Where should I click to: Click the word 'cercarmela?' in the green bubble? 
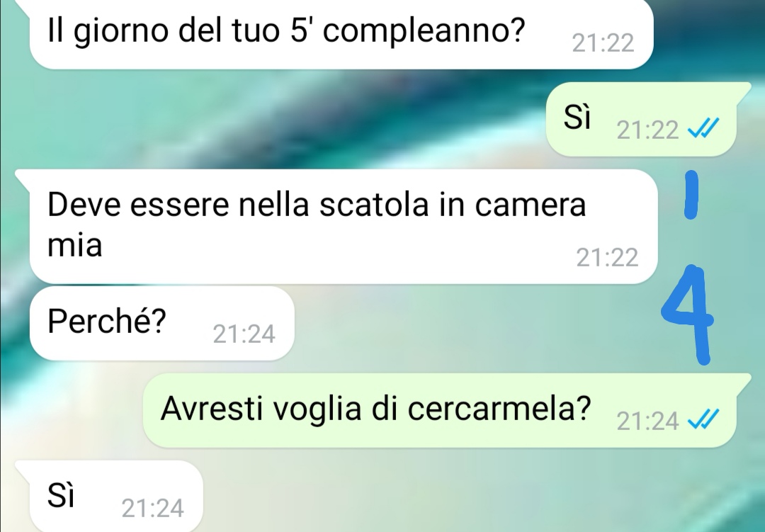click(x=499, y=408)
